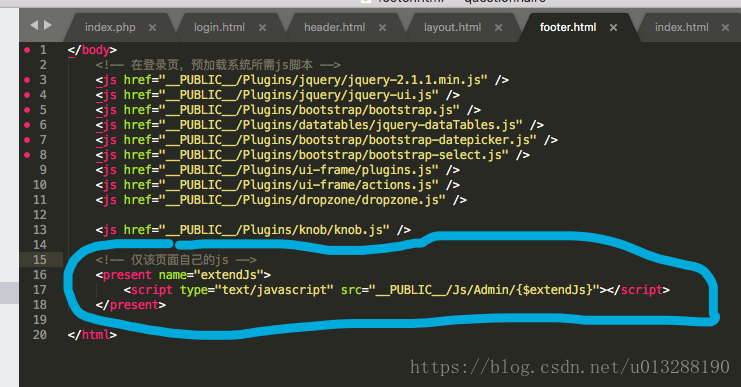This screenshot has width=741, height=387.
Task: Close the index.html tab
Action: point(725,28)
